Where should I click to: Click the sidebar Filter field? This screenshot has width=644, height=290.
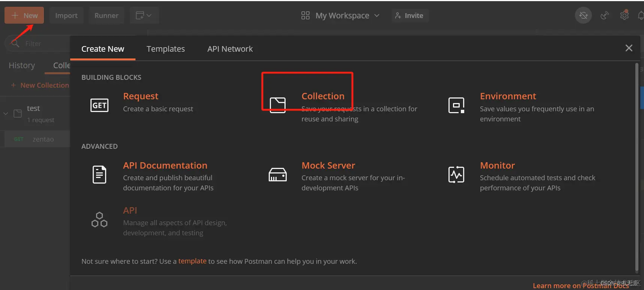click(38, 43)
